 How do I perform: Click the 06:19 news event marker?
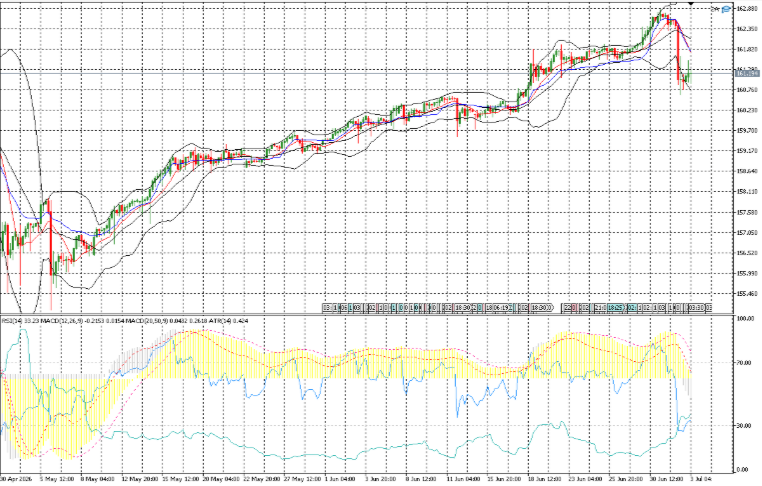pyautogui.click(x=500, y=308)
